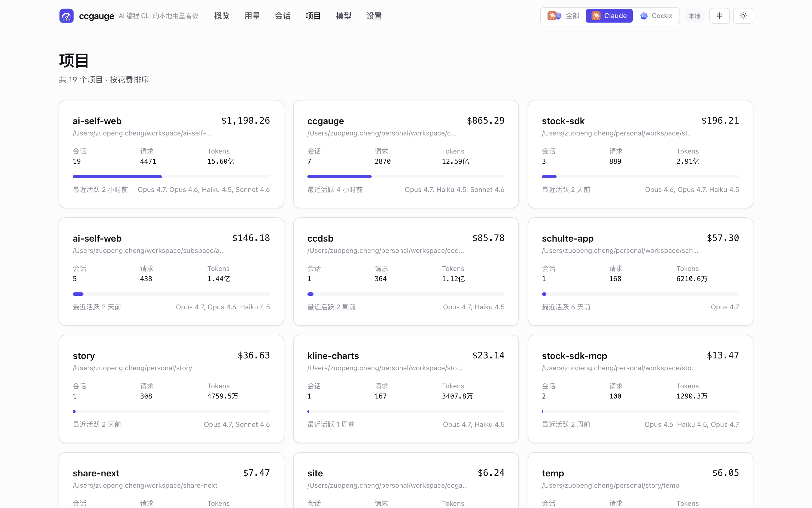Click 最近活跃 4 小时前 text
Viewport: 812px width, 508px height.
(x=335, y=189)
